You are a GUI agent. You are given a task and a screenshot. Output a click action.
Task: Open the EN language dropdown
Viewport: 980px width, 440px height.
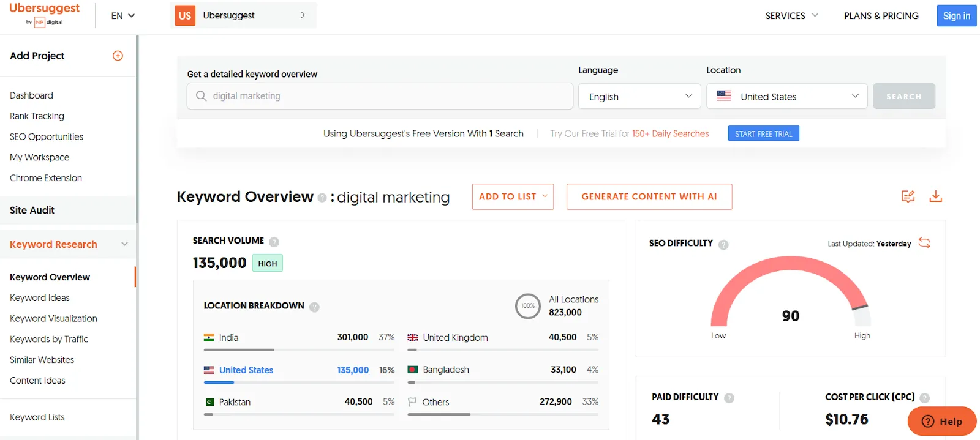[x=123, y=16]
